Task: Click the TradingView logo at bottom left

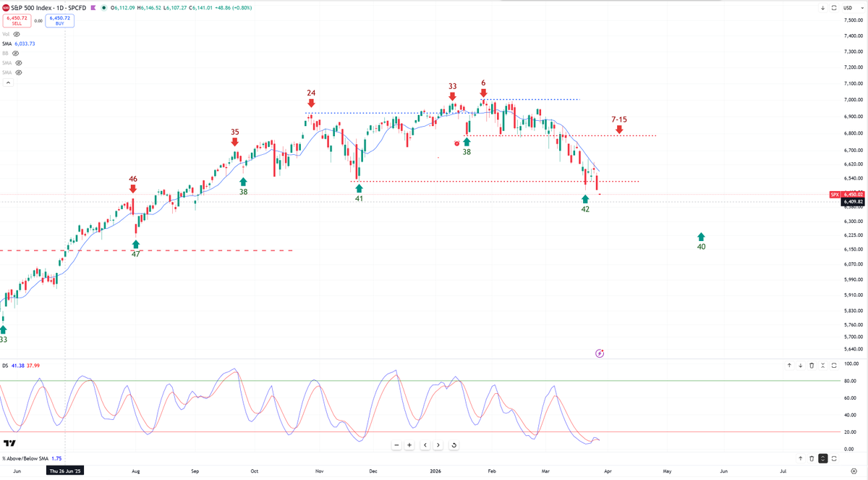Action: [10, 443]
